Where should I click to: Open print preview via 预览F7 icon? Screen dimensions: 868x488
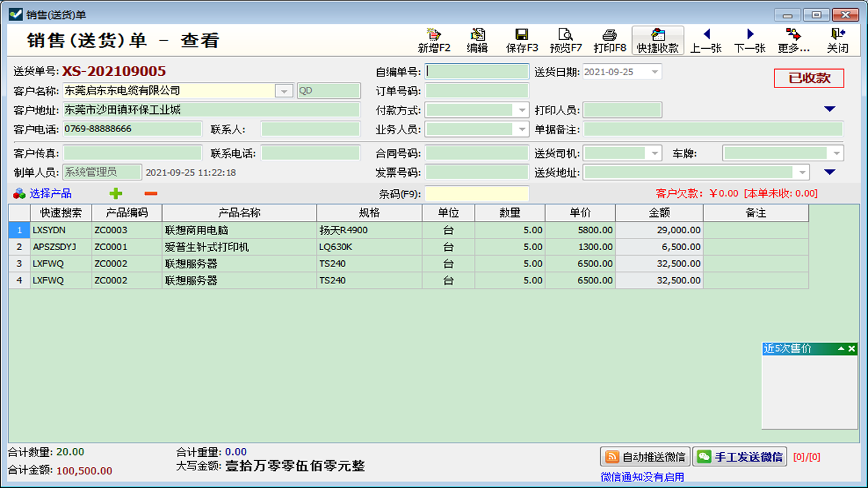566,39
